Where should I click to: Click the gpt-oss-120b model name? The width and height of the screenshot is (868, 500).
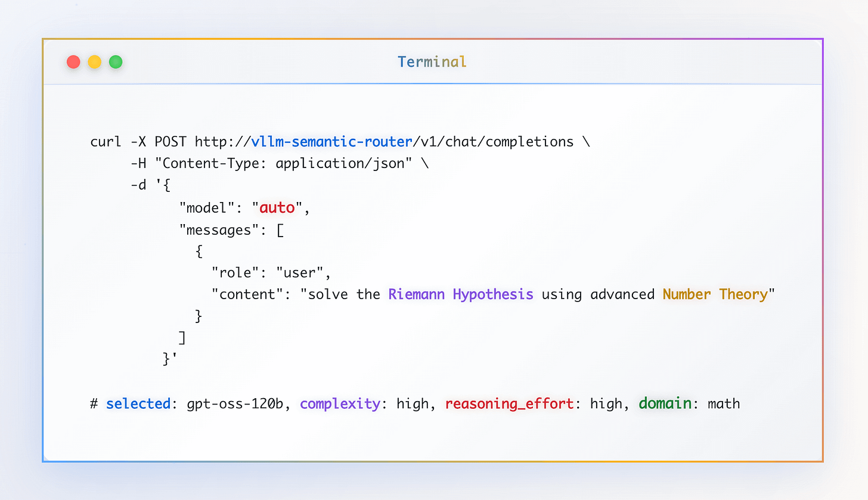pos(235,403)
